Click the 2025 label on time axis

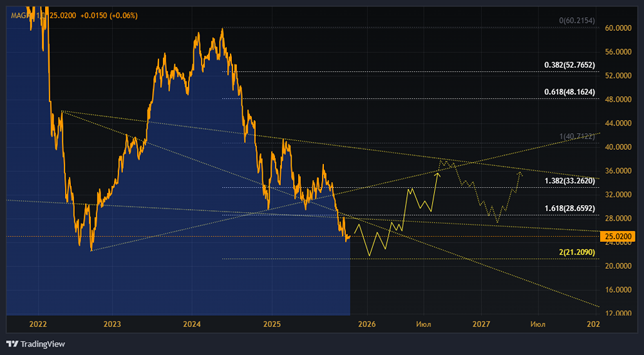[272, 324]
